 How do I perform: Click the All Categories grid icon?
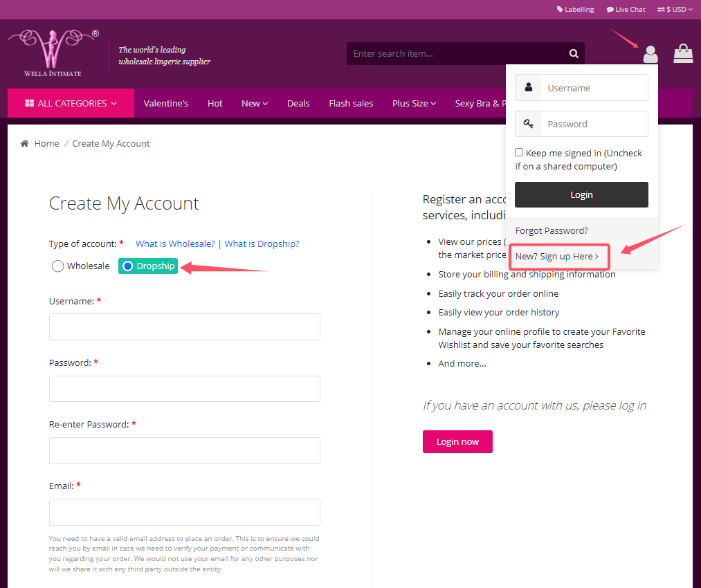click(x=30, y=103)
